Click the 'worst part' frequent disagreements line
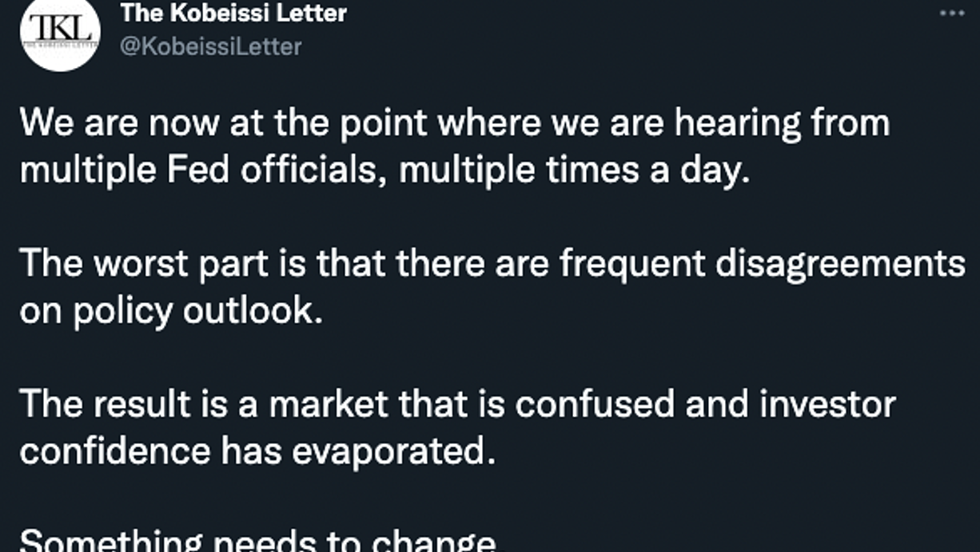Viewport: 980px width, 552px height. [492, 264]
